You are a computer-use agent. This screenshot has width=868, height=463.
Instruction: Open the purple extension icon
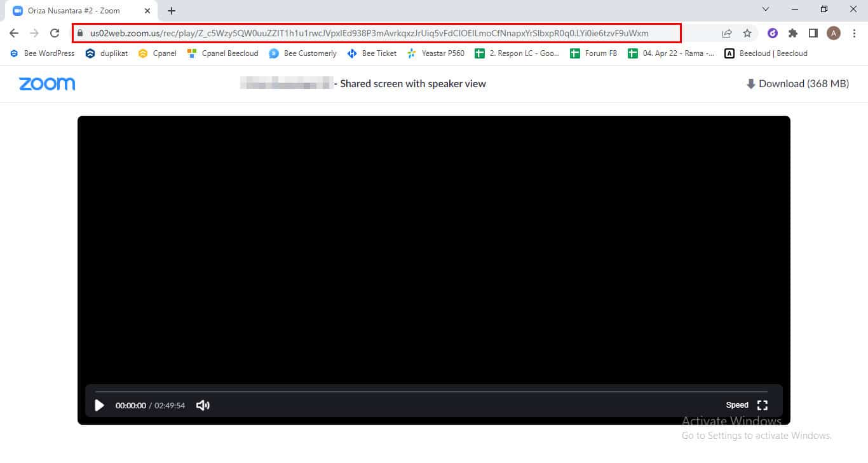773,33
